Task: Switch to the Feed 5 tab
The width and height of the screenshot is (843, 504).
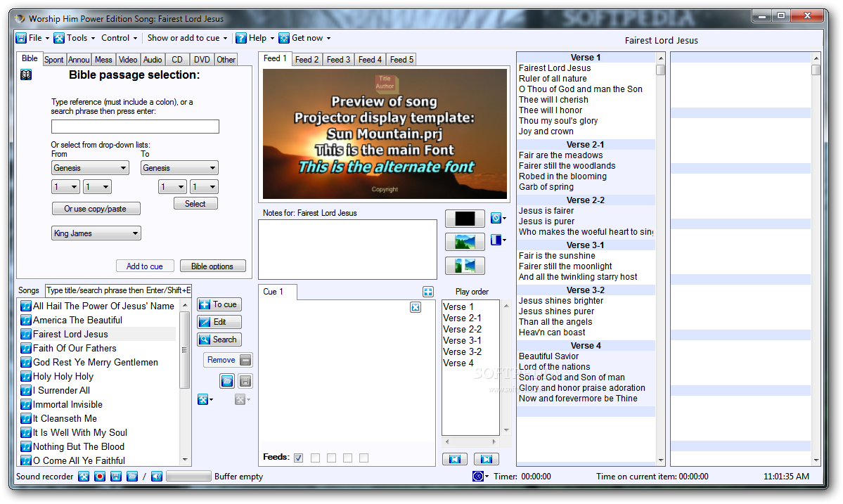Action: [x=401, y=60]
